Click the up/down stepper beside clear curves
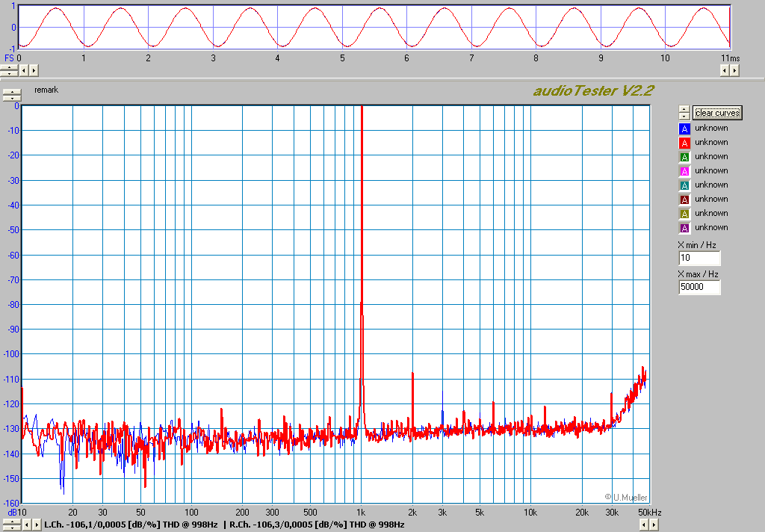765x532 pixels. click(684, 113)
